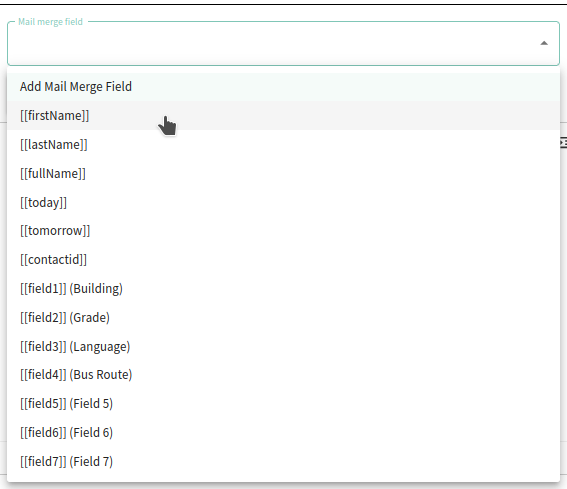Select [[field4]] (Bus Route) option

(283, 375)
